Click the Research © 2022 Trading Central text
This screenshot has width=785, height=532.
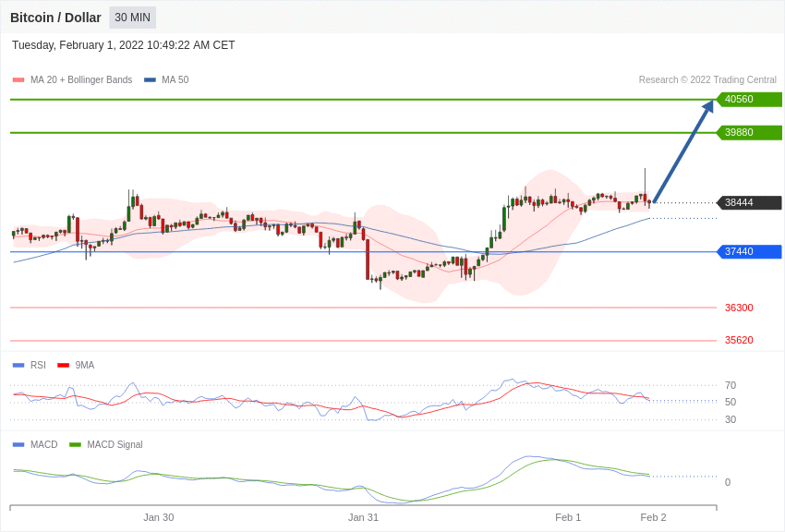[707, 79]
